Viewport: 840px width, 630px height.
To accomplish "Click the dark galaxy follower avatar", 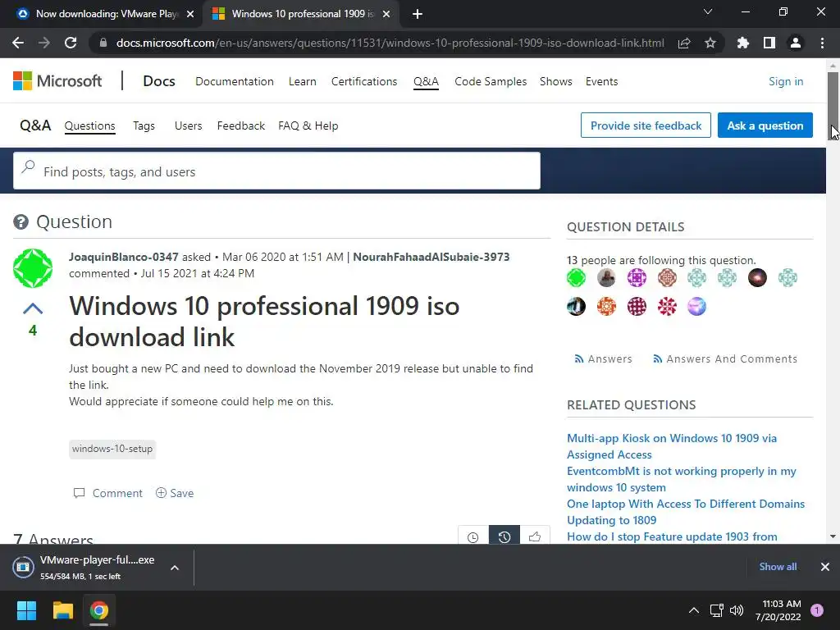I will tap(757, 277).
